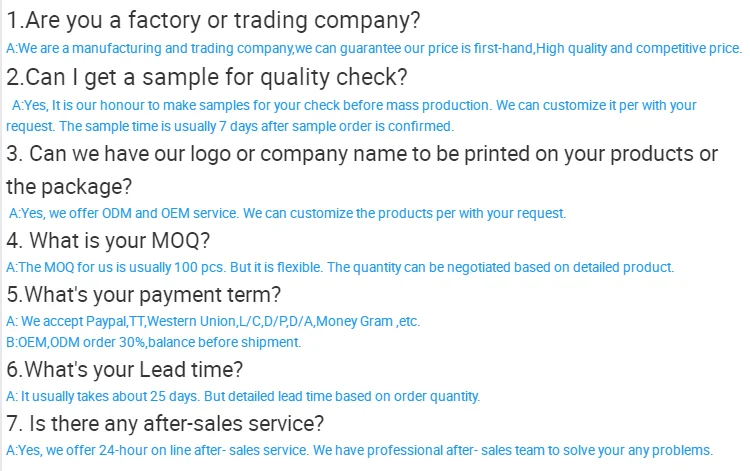
Task: Click the Paypal, TT, Western Union answer
Action: [213, 321]
